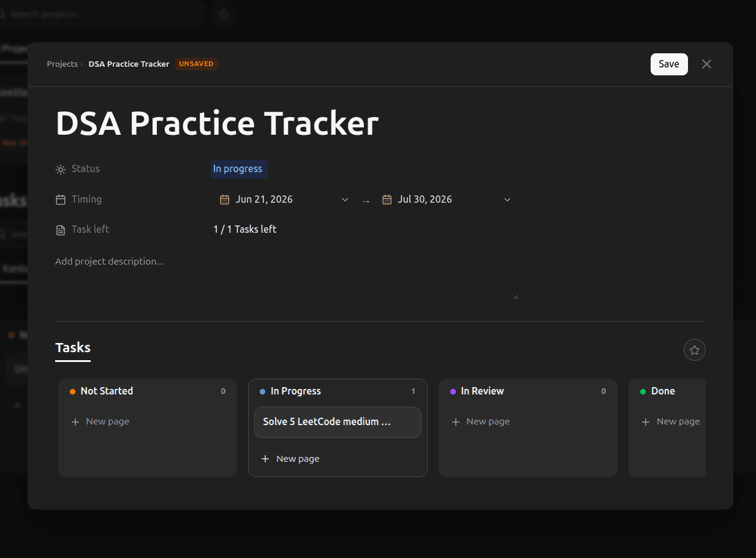The height and width of the screenshot is (558, 756).
Task: Expand the end date chevron
Action: (x=507, y=200)
